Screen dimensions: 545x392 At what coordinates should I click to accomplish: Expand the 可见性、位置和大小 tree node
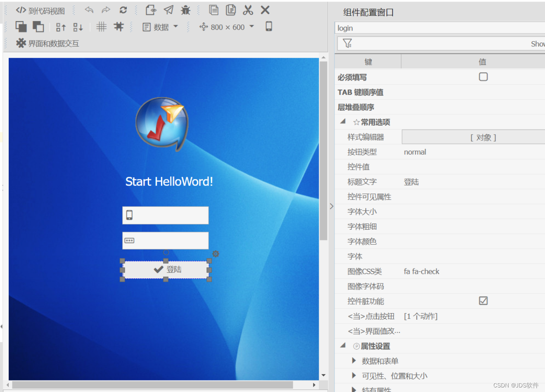354,375
